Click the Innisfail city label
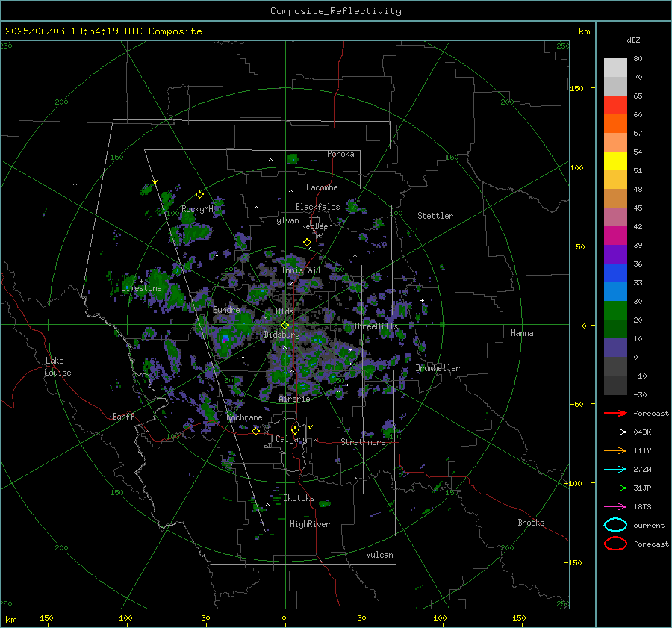The width and height of the screenshot is (672, 628). tap(301, 270)
